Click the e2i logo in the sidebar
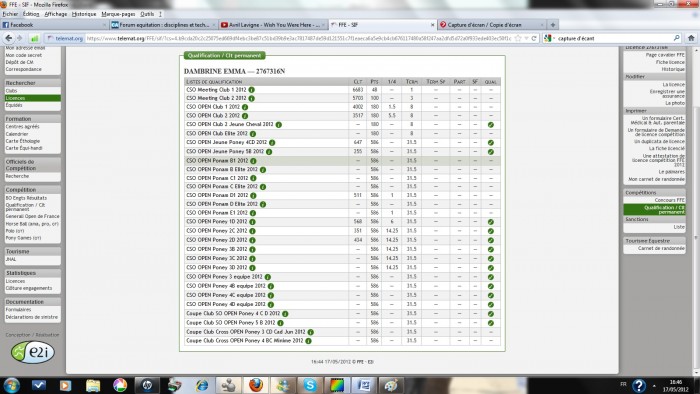The image size is (700, 394). coord(33,353)
